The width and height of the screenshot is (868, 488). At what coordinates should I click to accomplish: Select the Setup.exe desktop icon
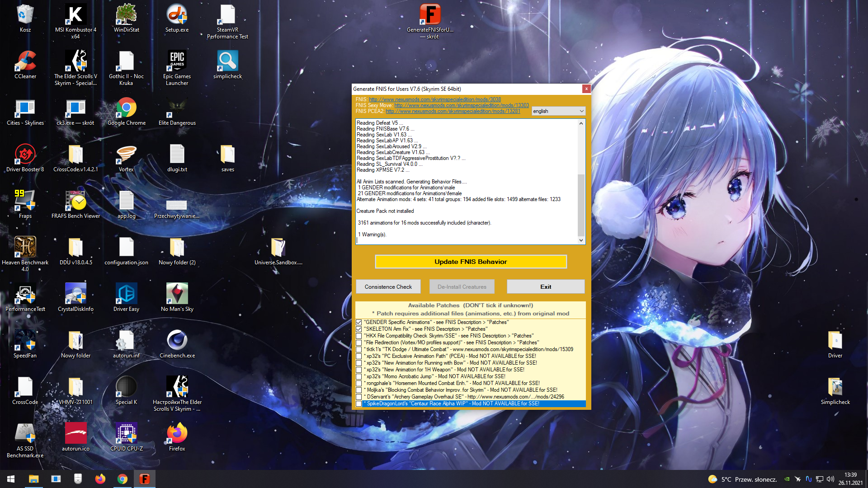(x=177, y=19)
